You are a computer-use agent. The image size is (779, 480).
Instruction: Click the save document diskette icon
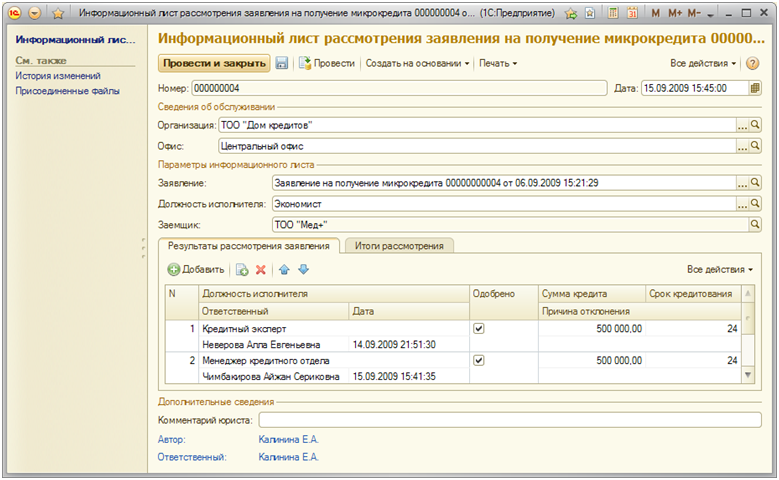[282, 63]
